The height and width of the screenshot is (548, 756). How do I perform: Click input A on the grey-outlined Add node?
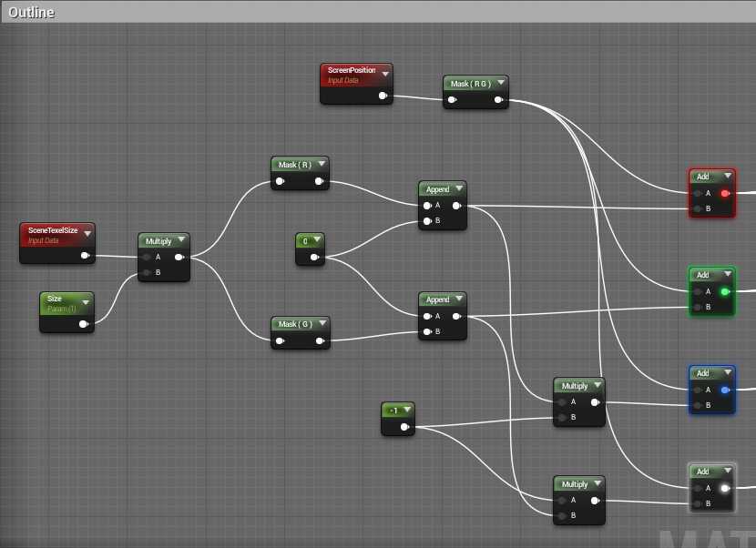(x=697, y=489)
